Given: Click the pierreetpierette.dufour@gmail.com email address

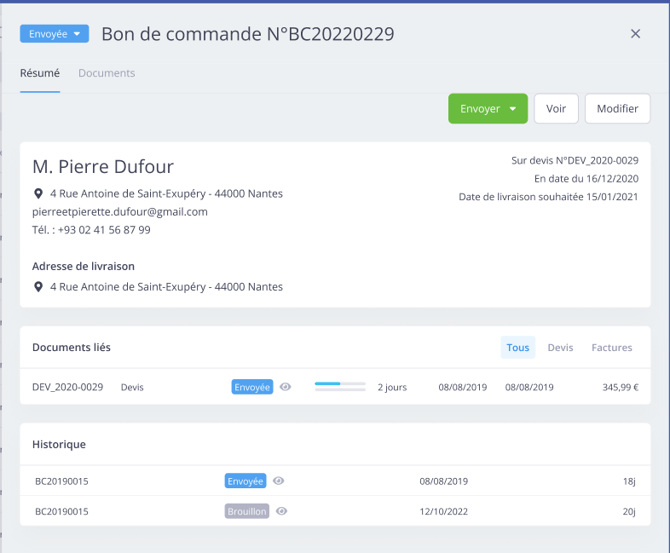Looking at the screenshot, I should (120, 212).
